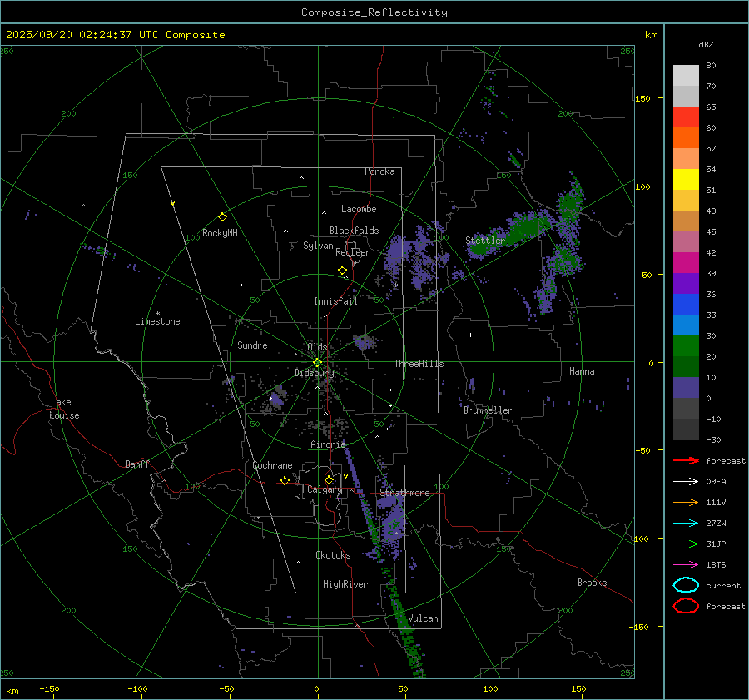Click the Lake Louise map label
This screenshot has width=749, height=700.
tap(65, 409)
